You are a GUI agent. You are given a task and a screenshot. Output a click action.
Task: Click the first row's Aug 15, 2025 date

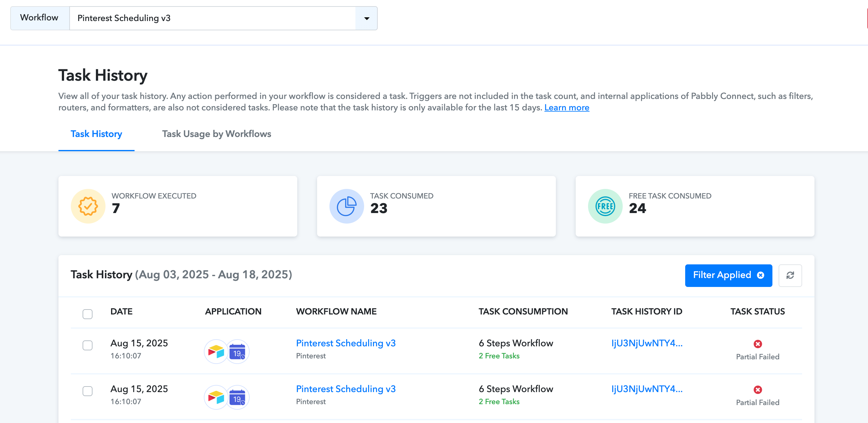click(139, 343)
